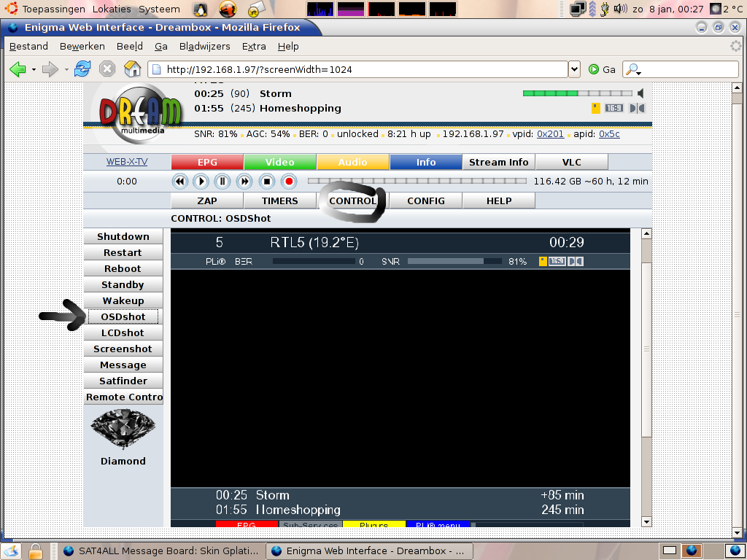Start playback with the play button

click(201, 182)
